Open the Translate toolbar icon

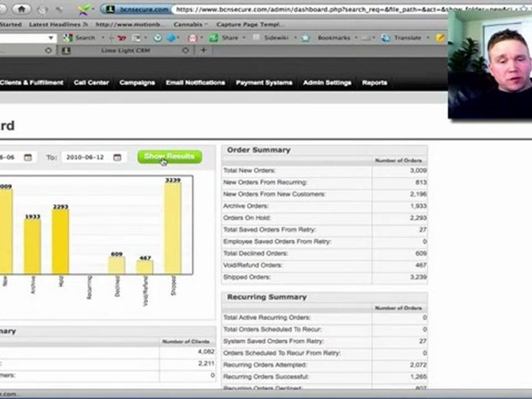click(386, 38)
